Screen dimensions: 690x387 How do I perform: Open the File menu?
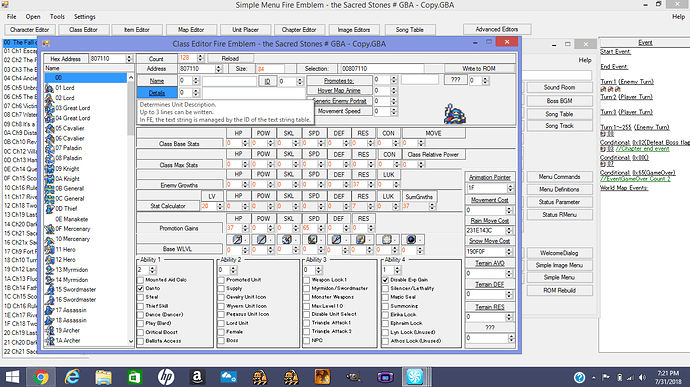tap(11, 17)
